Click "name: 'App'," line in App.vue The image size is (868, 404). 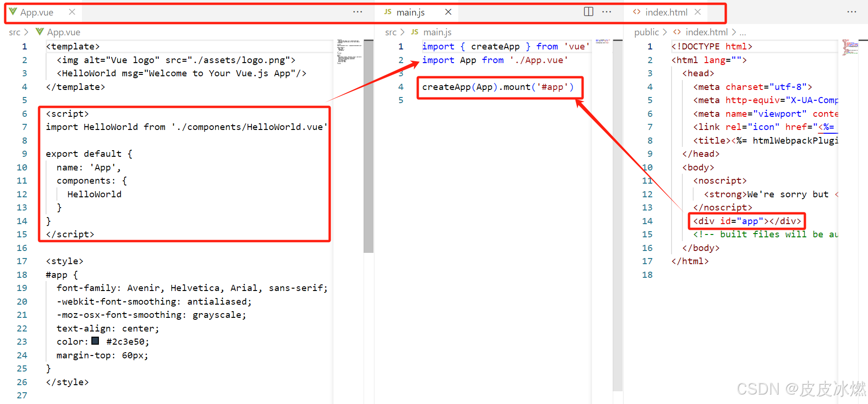coord(89,167)
